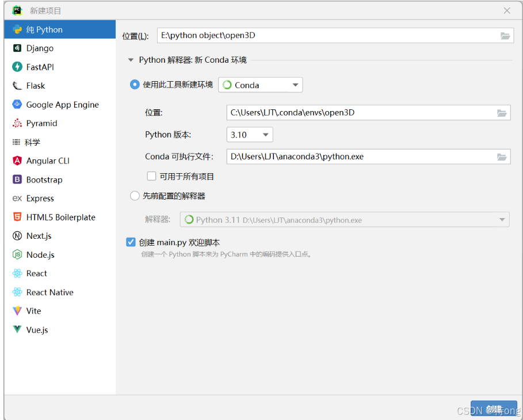This screenshot has height=420, width=523.
Task: Close the 新建项目 dialog
Action: tap(507, 11)
